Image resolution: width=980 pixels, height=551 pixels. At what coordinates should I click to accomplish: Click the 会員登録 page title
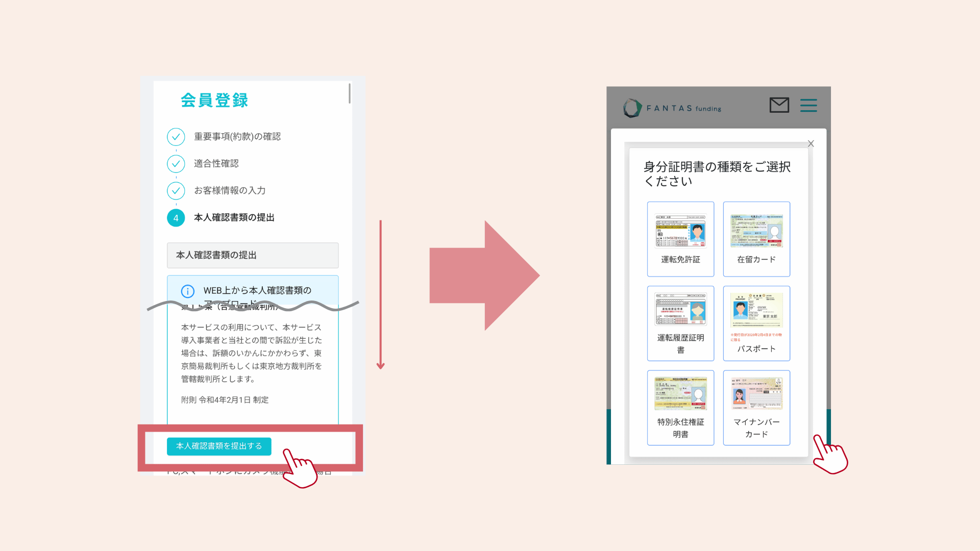214,100
